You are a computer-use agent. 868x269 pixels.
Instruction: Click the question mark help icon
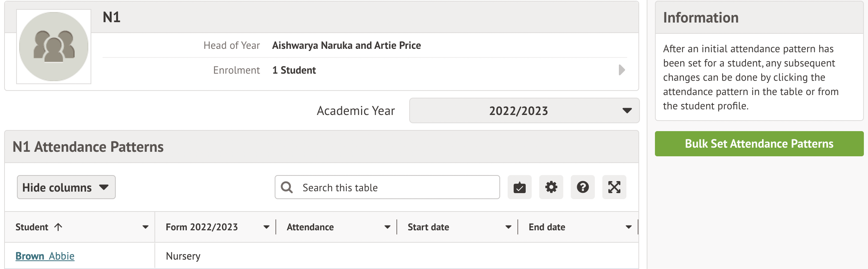582,187
